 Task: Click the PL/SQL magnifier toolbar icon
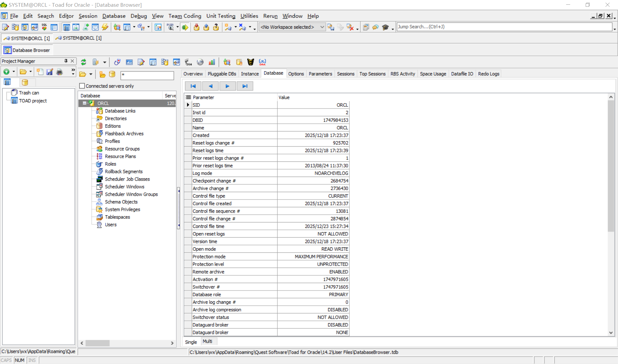coord(171,27)
